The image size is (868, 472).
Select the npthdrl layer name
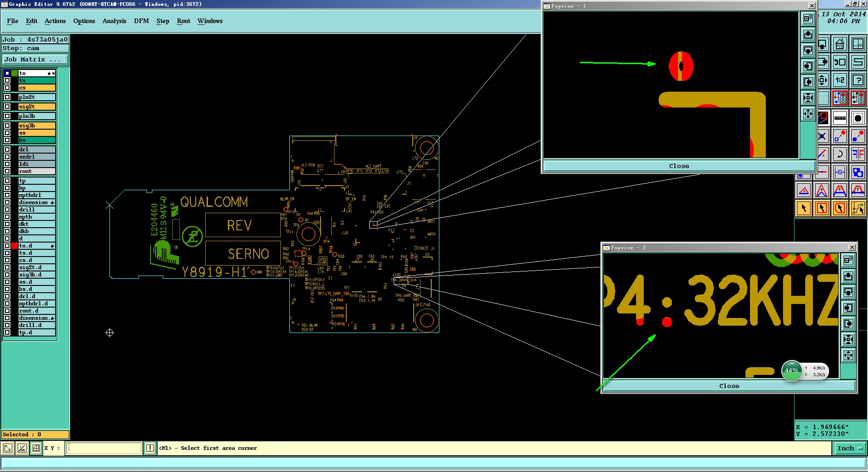(x=37, y=195)
